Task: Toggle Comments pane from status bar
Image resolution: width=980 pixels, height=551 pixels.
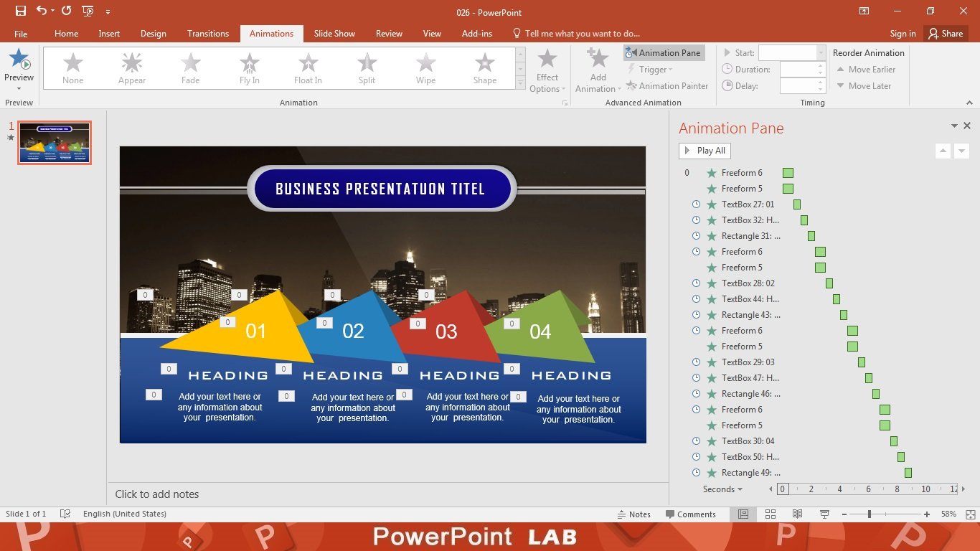Action: (691, 514)
